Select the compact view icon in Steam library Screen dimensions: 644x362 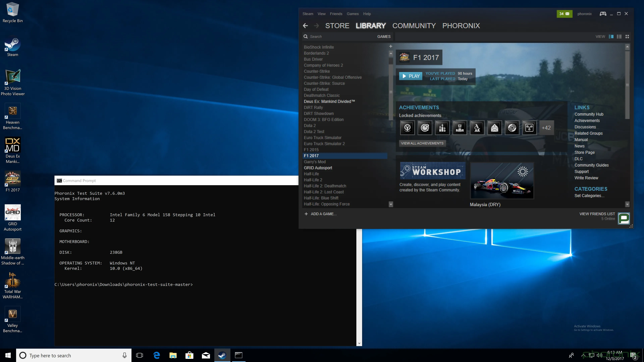point(619,36)
